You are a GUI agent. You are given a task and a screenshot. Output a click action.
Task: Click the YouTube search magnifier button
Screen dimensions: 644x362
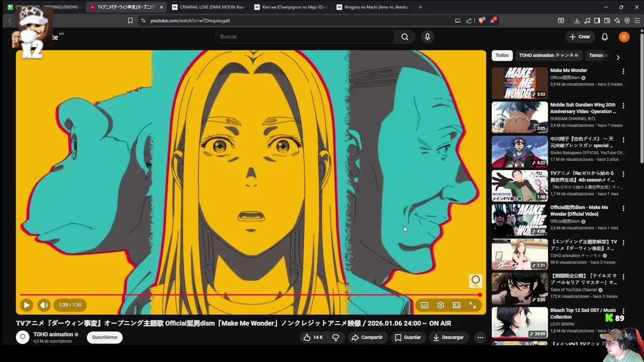click(x=405, y=37)
